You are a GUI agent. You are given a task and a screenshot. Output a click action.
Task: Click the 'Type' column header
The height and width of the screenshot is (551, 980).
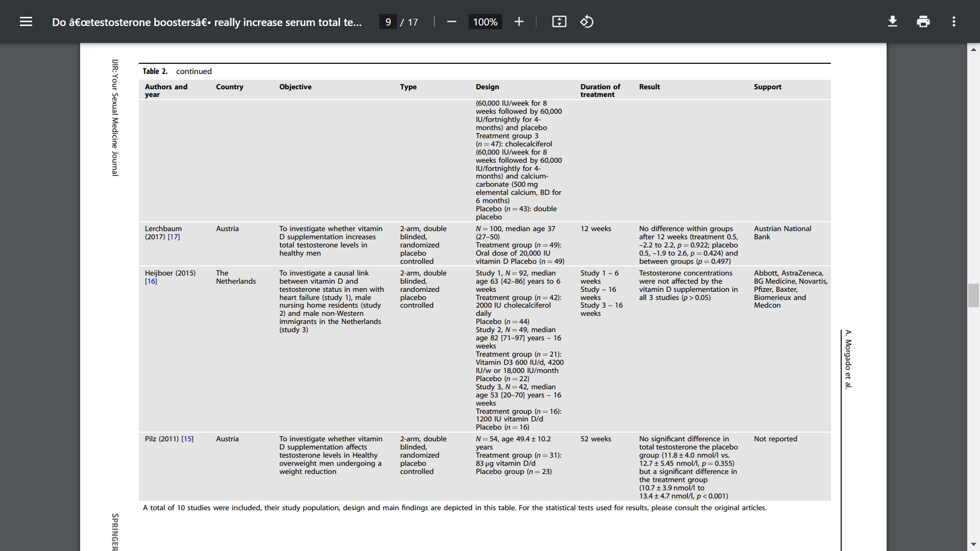(408, 87)
